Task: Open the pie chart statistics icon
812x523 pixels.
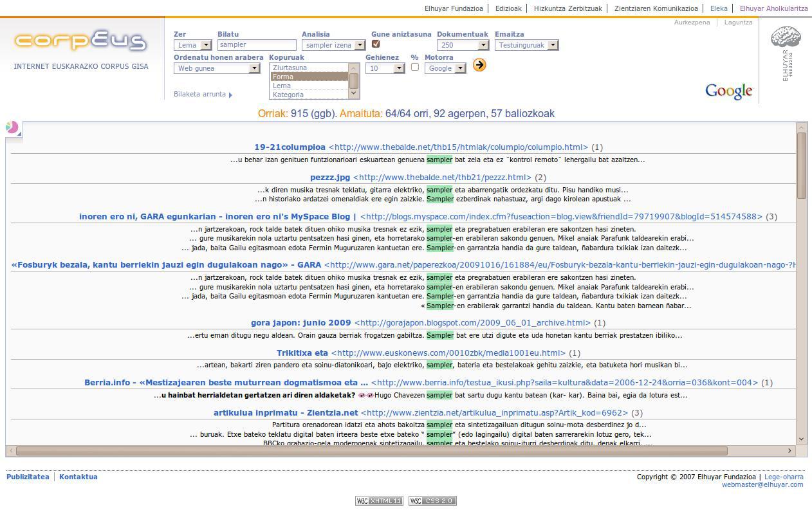Action: [12, 127]
